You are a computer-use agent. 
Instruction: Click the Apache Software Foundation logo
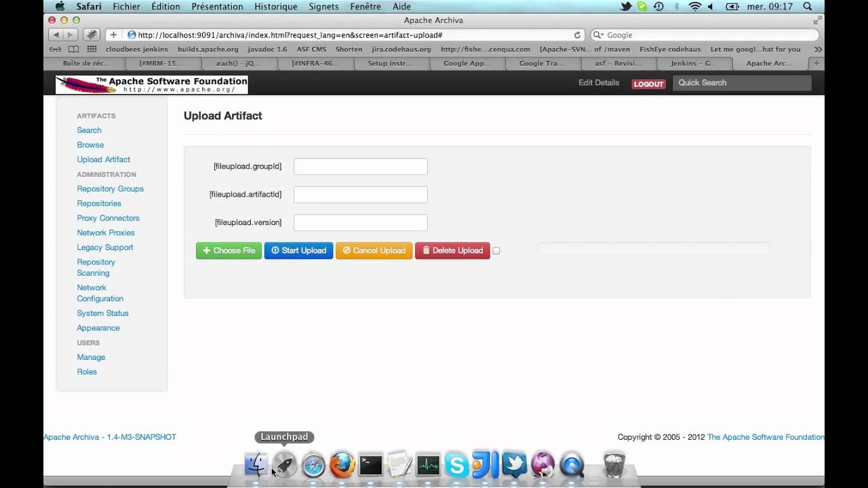coord(152,85)
